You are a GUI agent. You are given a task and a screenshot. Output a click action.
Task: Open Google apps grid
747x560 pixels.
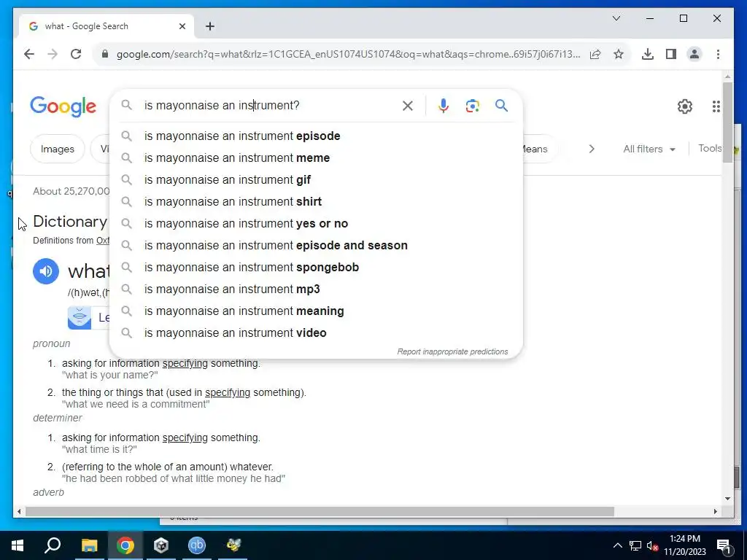716,106
